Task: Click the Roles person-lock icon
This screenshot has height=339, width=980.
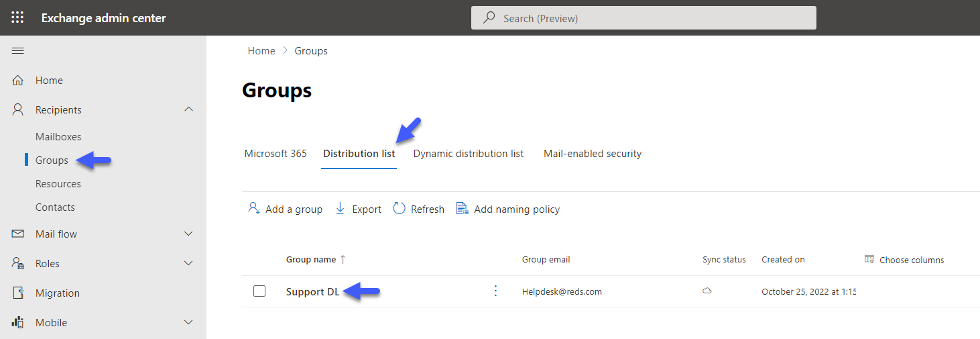Action: pos(18,263)
